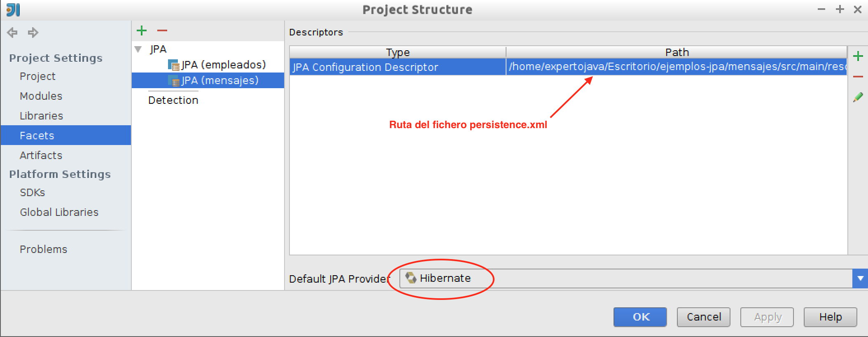The width and height of the screenshot is (868, 337).
Task: Select the JPA Configuration Descriptor row
Action: click(568, 67)
